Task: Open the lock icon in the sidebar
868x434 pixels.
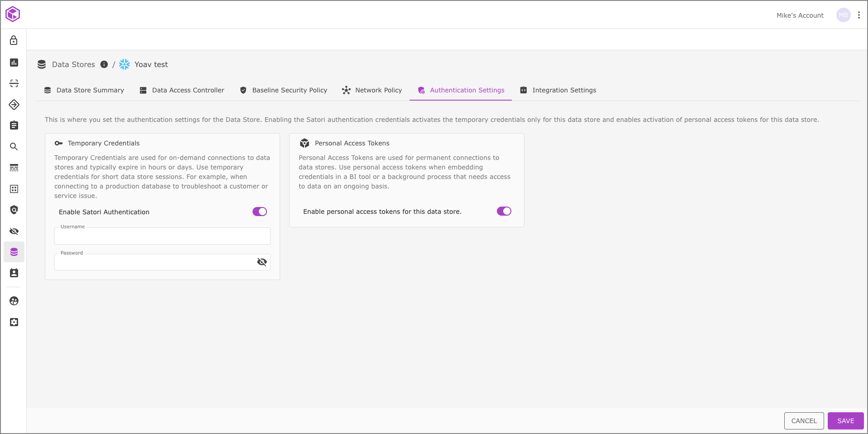Action: click(x=14, y=41)
